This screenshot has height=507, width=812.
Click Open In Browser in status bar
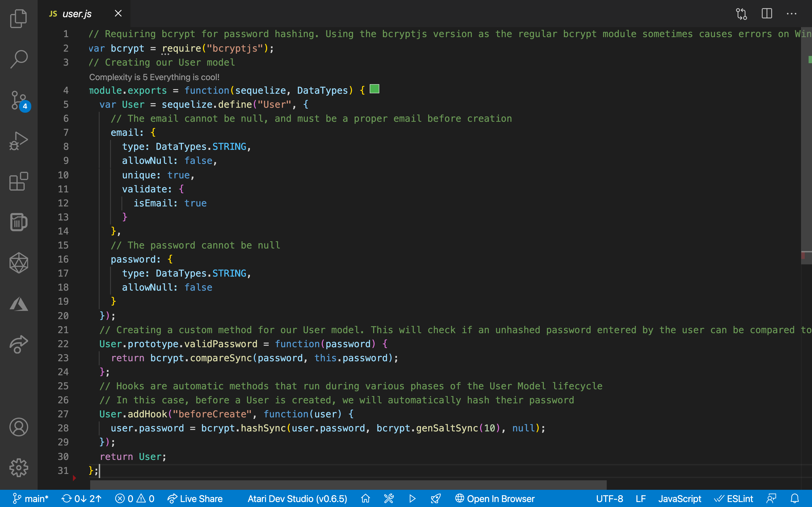(x=495, y=499)
